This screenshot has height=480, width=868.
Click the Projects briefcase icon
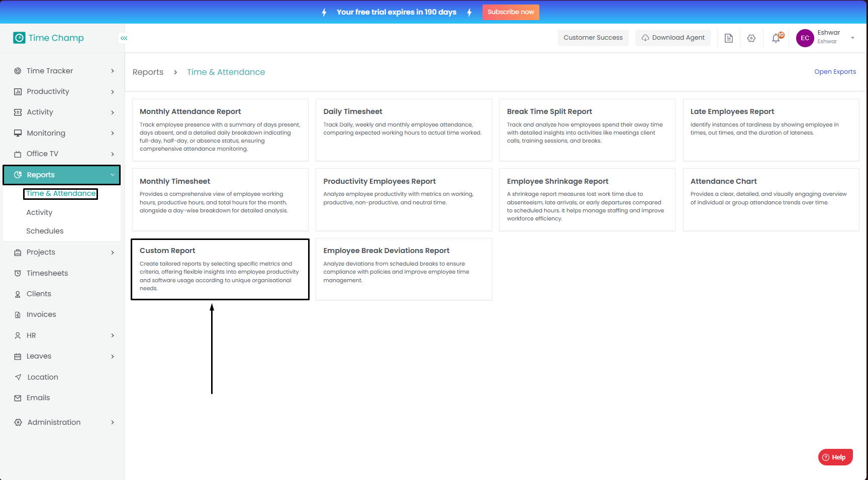[x=18, y=253]
